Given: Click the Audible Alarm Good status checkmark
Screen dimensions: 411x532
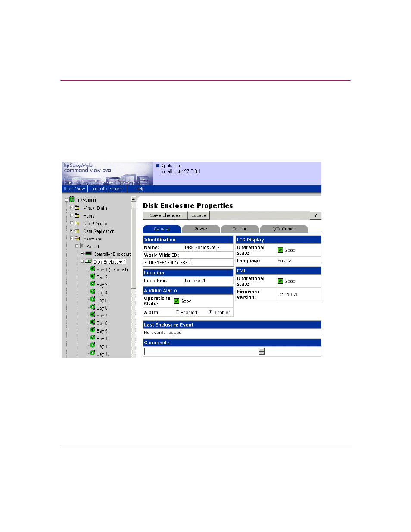Looking at the screenshot, I should click(177, 301).
